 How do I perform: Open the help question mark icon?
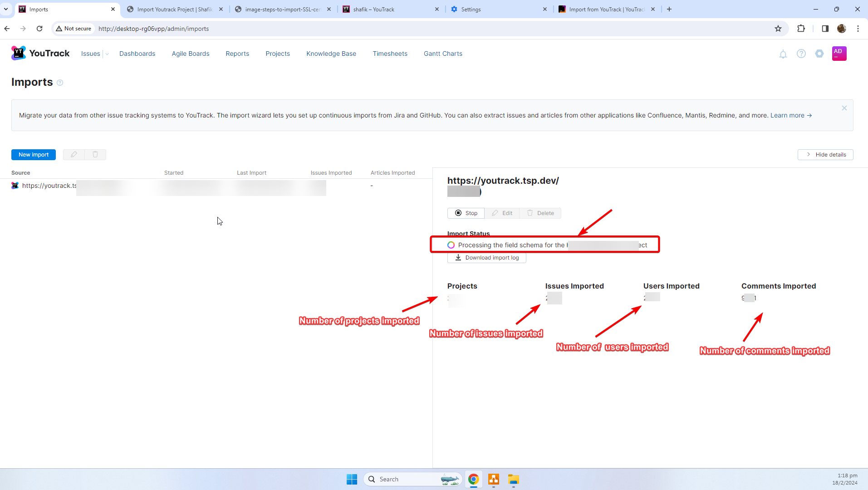point(801,54)
